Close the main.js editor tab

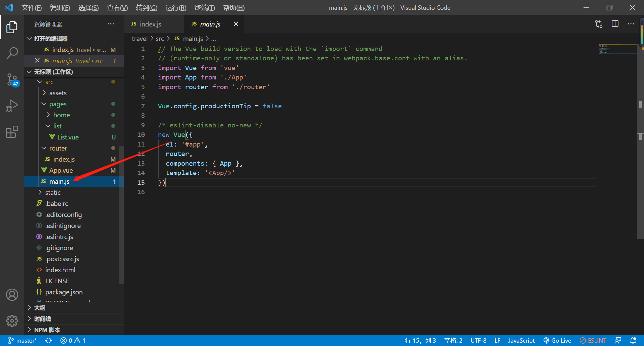tap(236, 24)
